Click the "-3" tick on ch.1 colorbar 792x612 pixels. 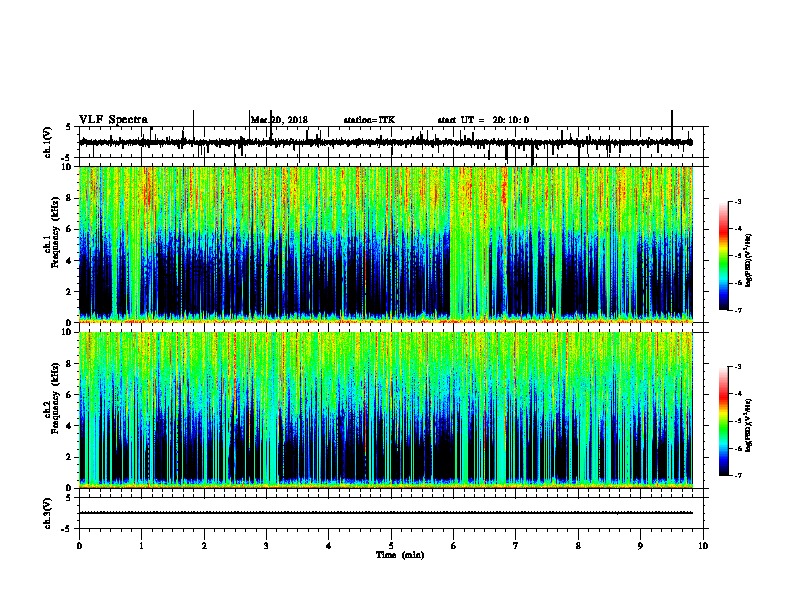738,202
